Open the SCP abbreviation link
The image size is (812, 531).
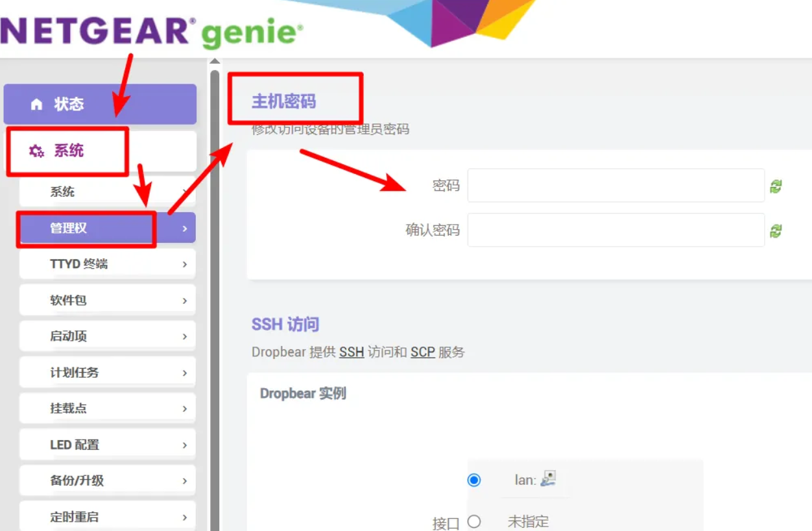coord(422,352)
